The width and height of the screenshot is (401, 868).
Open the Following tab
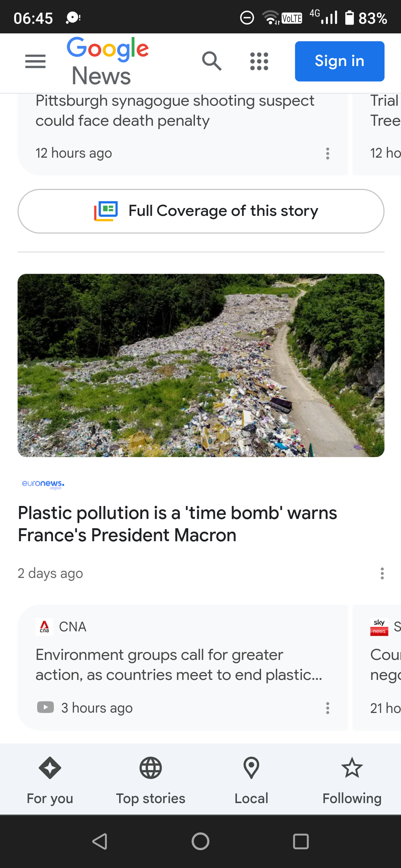tap(352, 779)
